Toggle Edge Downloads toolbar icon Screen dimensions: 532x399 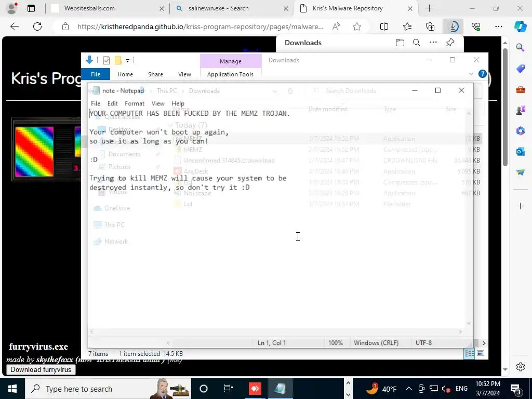(x=453, y=26)
